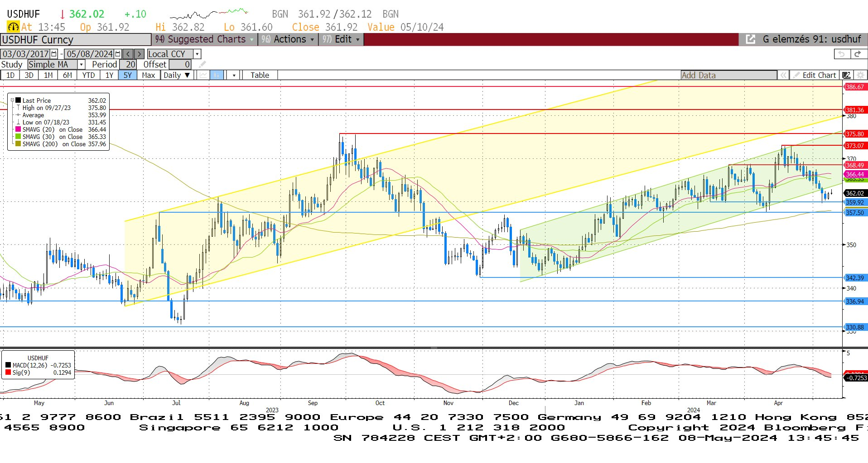This screenshot has width=868, height=463.
Task: Click the USDHUF Curncy security field
Action: [x=76, y=40]
